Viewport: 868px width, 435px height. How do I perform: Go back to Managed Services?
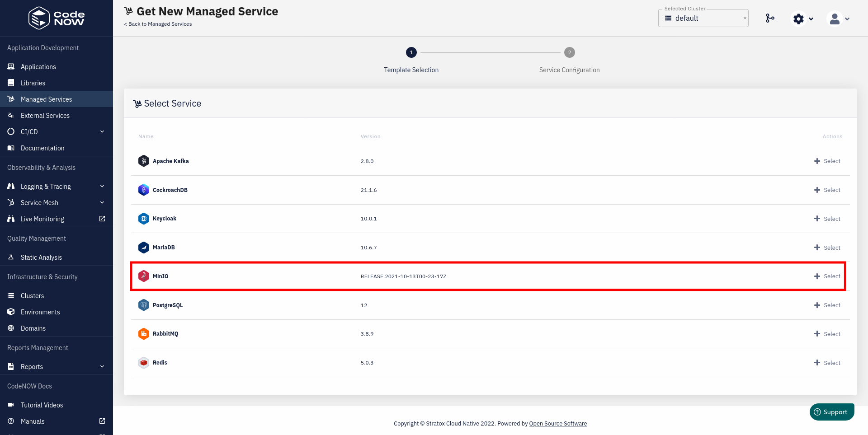coord(158,24)
